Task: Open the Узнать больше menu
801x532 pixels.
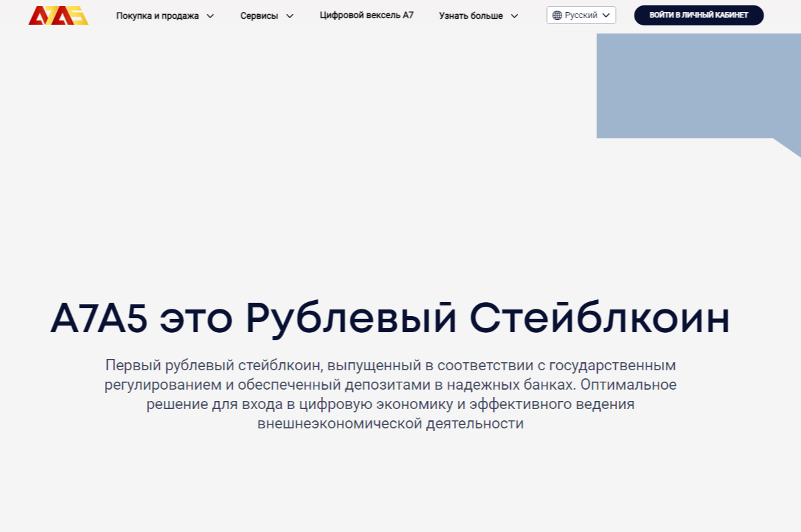Action: click(471, 15)
